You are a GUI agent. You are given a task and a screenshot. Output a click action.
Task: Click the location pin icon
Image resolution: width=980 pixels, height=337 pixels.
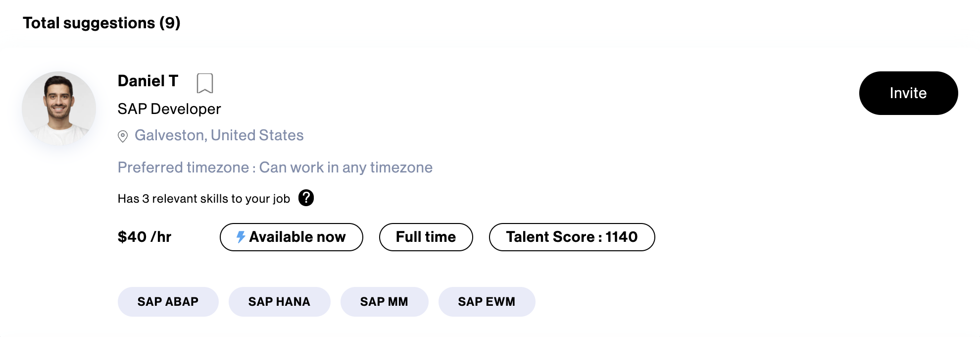pos(123,136)
